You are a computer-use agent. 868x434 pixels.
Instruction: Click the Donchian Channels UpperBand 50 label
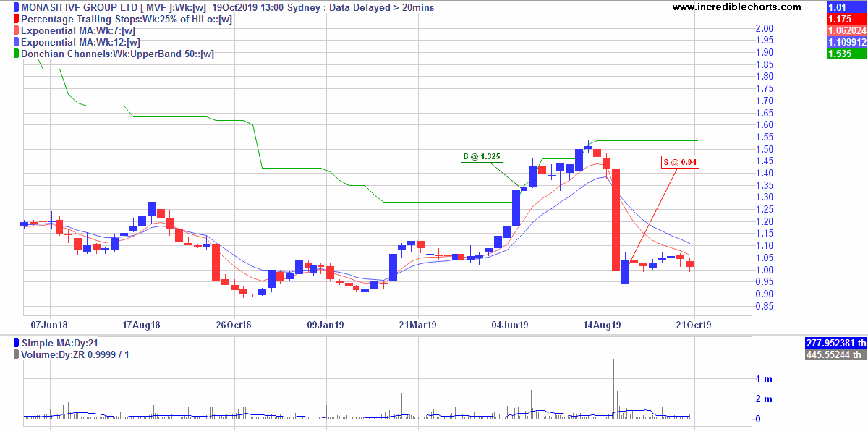pyautogui.click(x=118, y=54)
